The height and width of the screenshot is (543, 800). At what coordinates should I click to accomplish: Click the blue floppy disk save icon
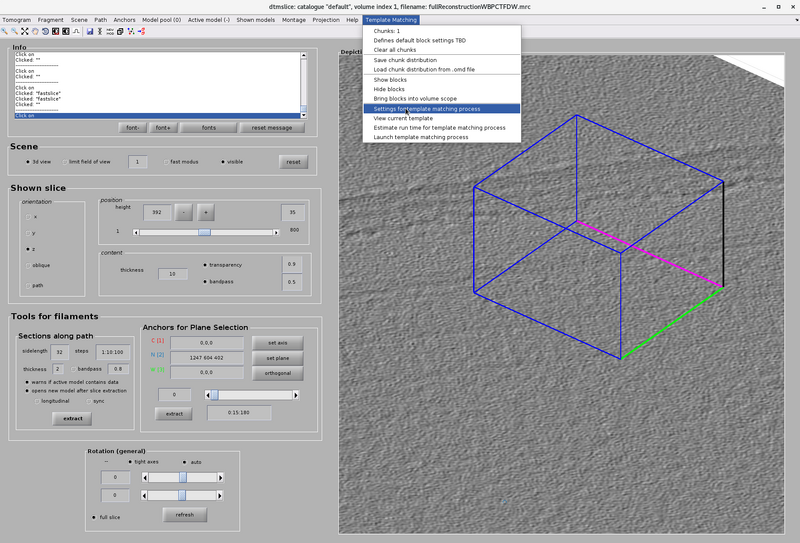90,32
